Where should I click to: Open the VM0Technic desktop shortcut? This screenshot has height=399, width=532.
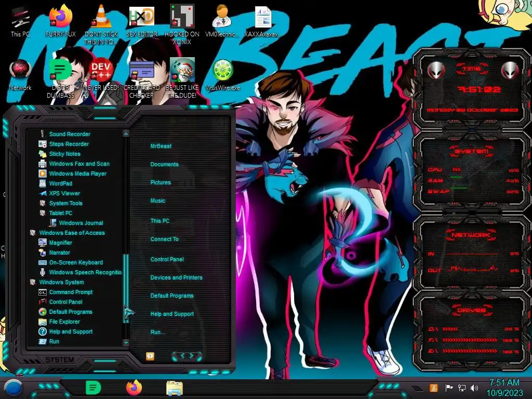222,21
